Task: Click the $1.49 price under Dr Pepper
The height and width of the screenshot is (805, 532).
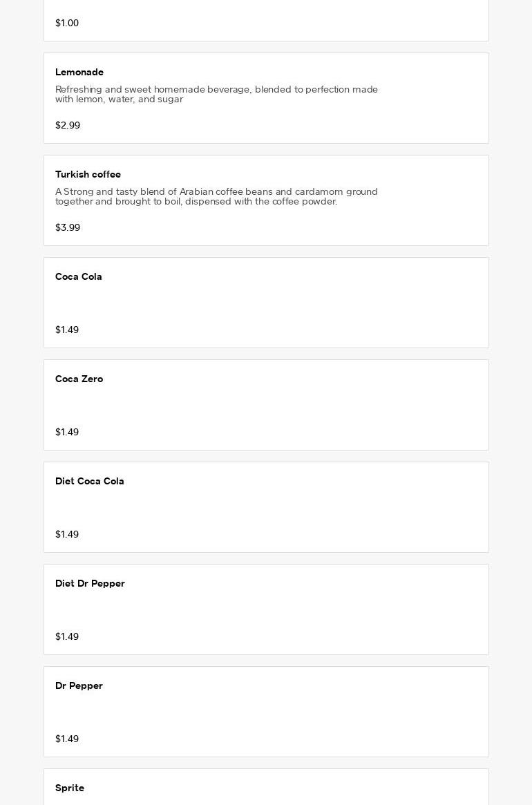Action: coord(67,738)
